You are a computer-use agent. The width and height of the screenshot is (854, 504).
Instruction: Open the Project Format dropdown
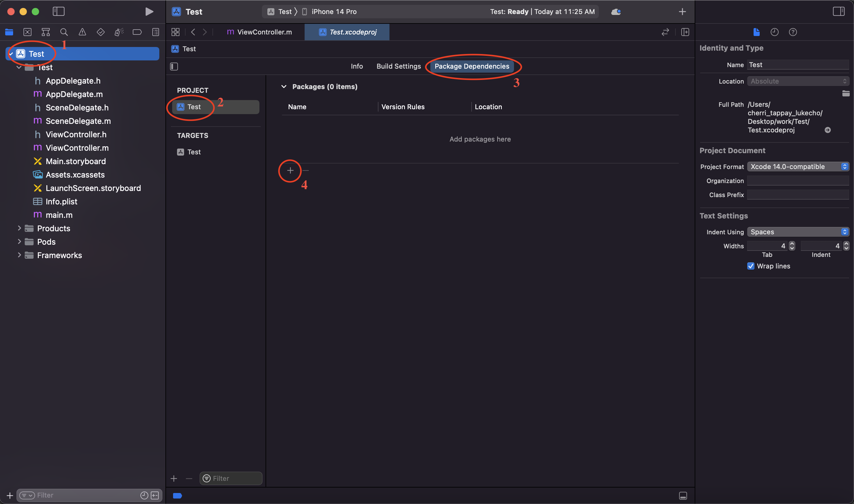(798, 166)
